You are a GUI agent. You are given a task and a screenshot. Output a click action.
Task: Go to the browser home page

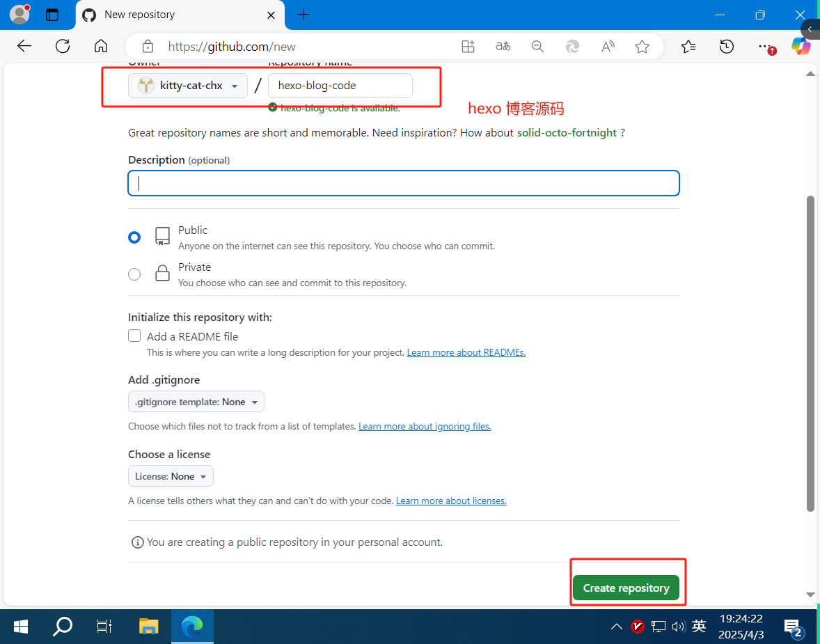101,46
